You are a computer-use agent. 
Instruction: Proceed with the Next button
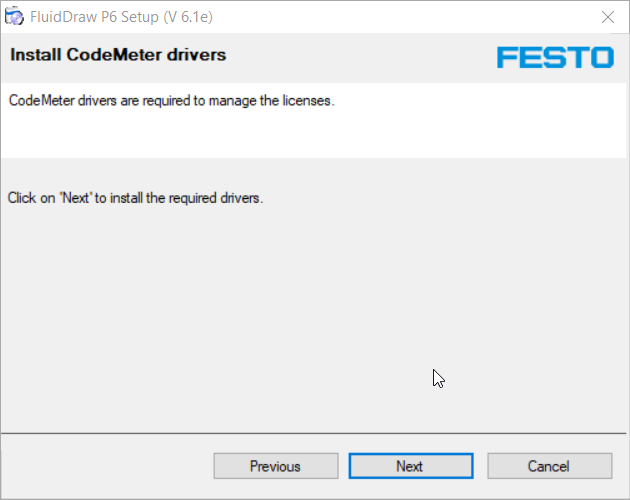pyautogui.click(x=411, y=466)
